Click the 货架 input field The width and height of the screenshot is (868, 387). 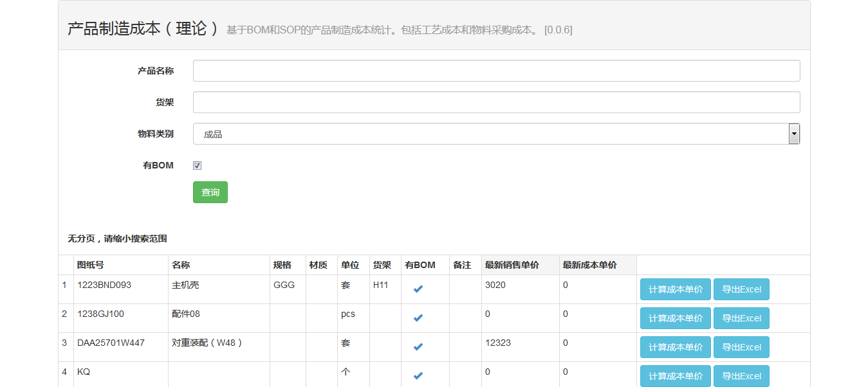point(495,102)
